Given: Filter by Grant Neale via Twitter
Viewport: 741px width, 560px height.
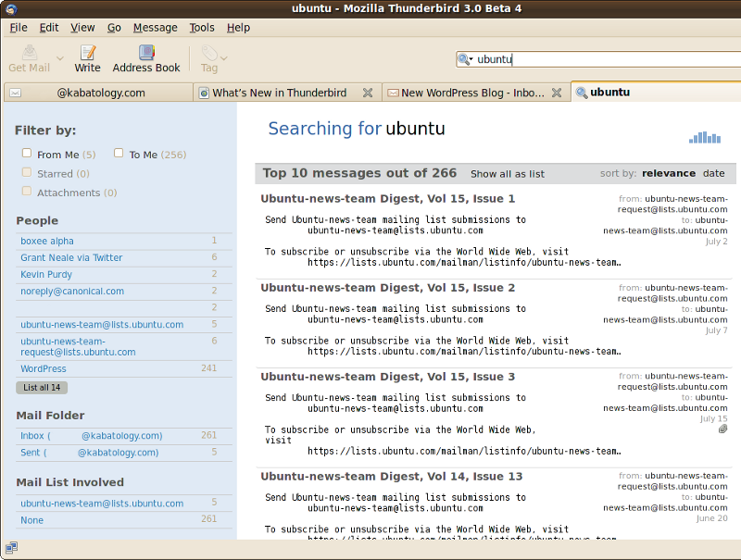Looking at the screenshot, I should point(71,258).
